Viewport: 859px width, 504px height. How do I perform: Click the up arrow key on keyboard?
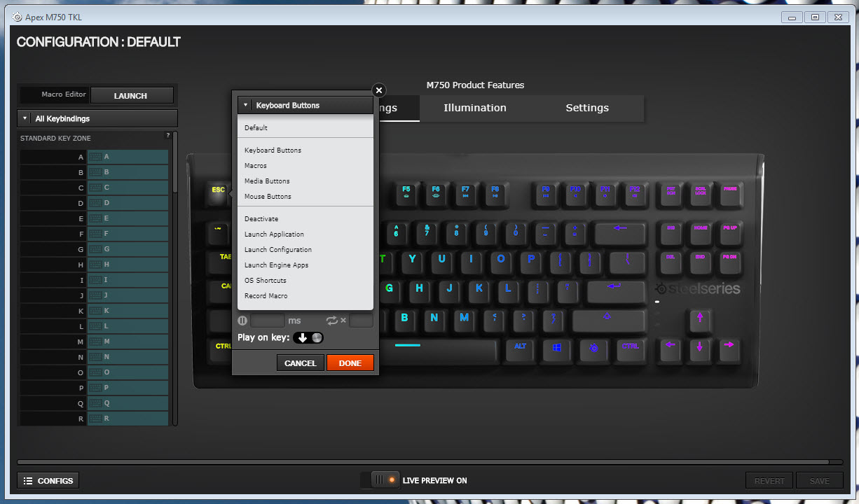pyautogui.click(x=699, y=321)
